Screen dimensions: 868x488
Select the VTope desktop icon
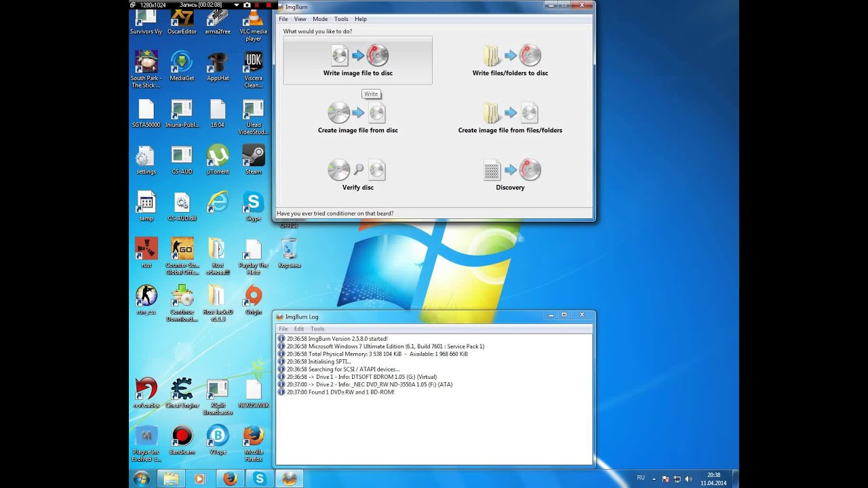pos(218,440)
